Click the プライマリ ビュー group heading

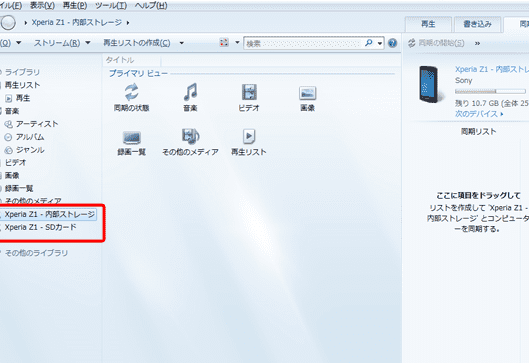(x=138, y=73)
